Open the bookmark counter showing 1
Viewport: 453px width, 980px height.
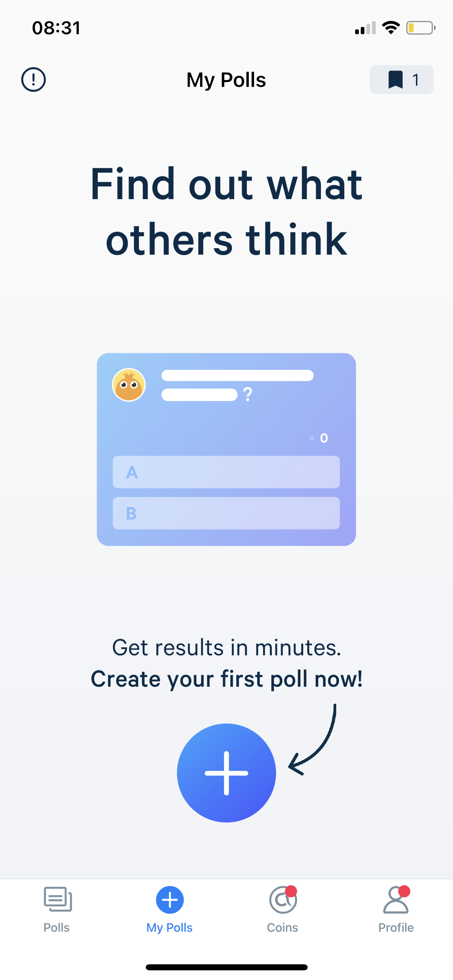415,79
